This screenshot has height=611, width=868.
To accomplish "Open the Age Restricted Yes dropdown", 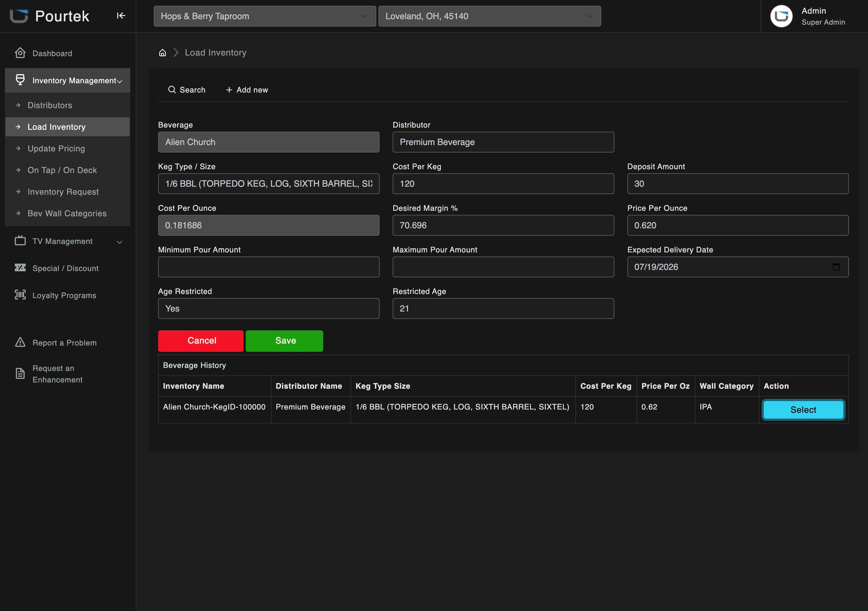I will click(269, 309).
